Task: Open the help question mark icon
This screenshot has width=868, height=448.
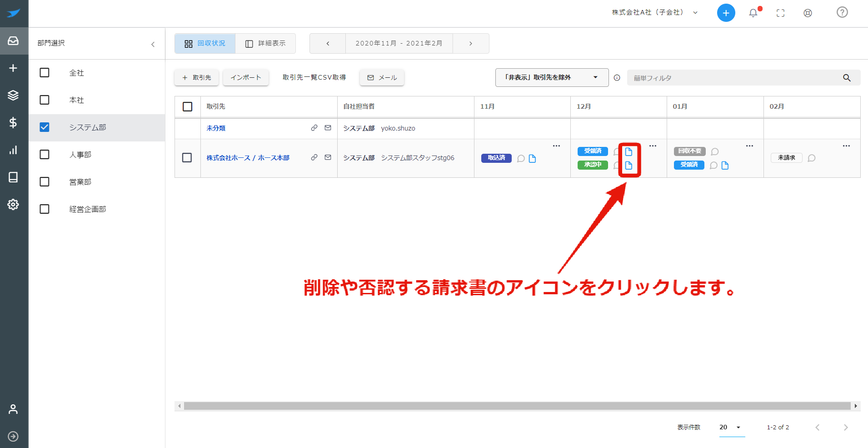Action: coord(842,12)
